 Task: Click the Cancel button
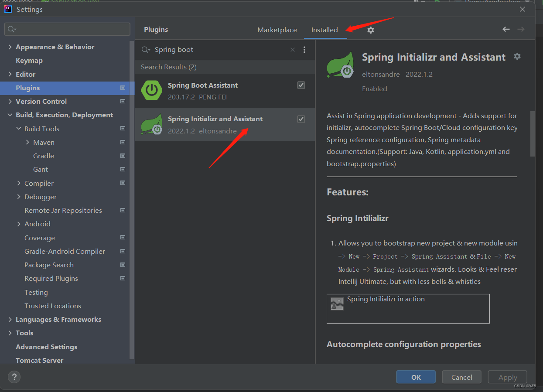pyautogui.click(x=461, y=377)
